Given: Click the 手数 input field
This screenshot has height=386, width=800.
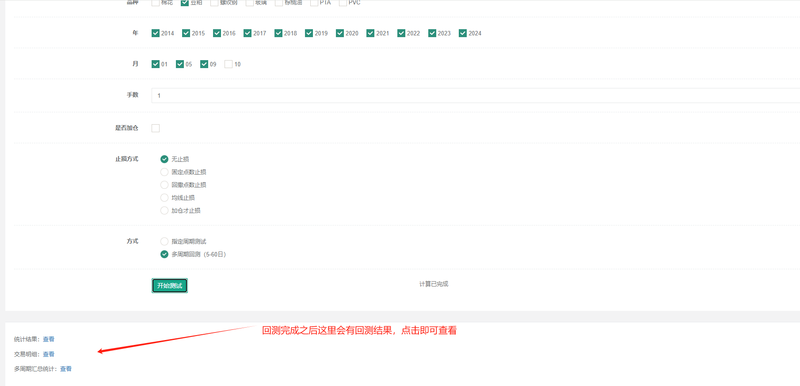Looking at the screenshot, I should tap(476, 95).
